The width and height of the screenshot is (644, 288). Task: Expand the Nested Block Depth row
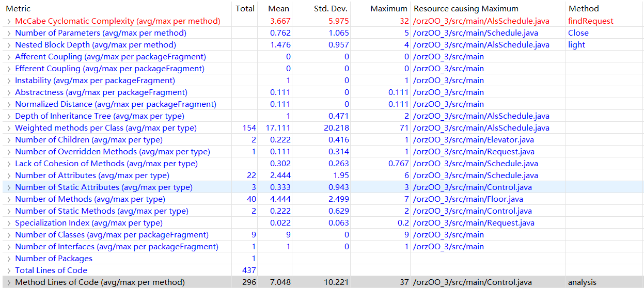click(9, 45)
